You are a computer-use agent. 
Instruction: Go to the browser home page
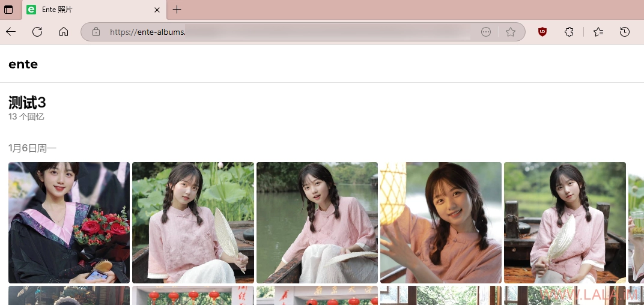(x=64, y=32)
